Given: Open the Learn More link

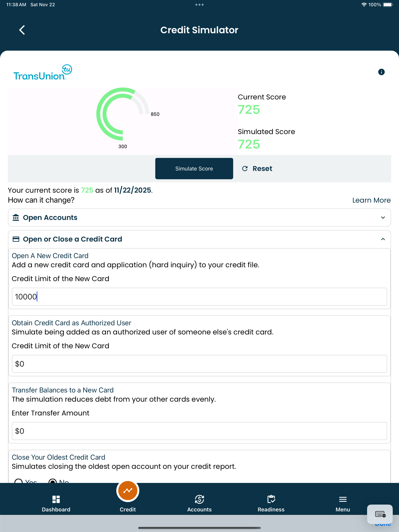Looking at the screenshot, I should click(371, 200).
